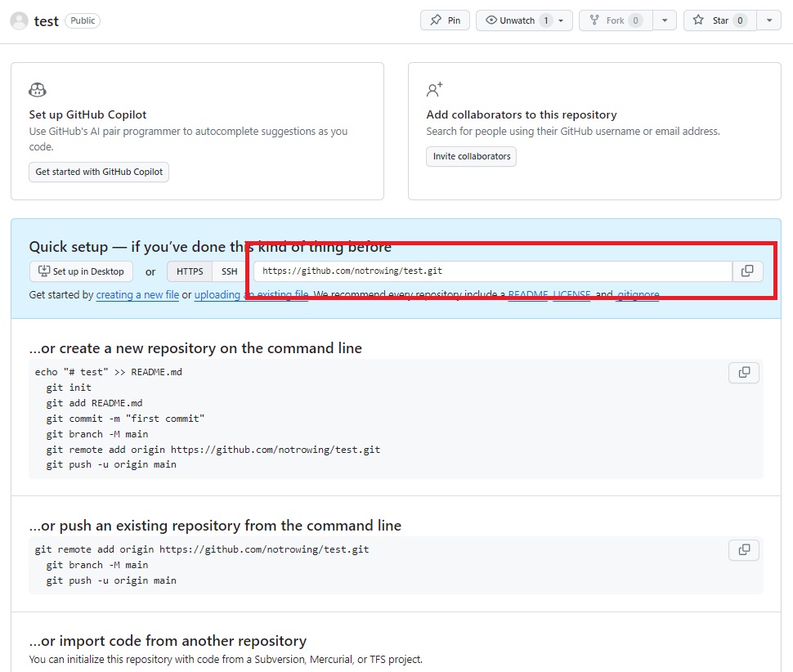The width and height of the screenshot is (793, 672).
Task: Click the desktop download icon in Set up in Desktop
Action: tap(44, 271)
